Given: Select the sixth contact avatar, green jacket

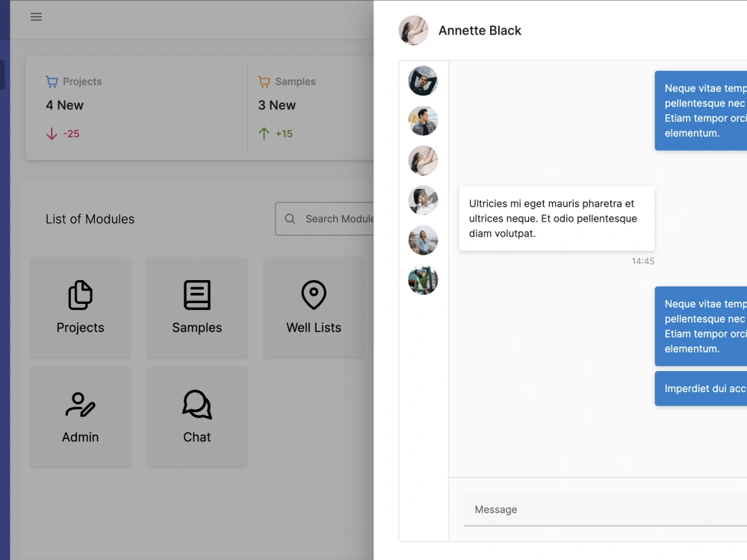Looking at the screenshot, I should click(x=423, y=281).
